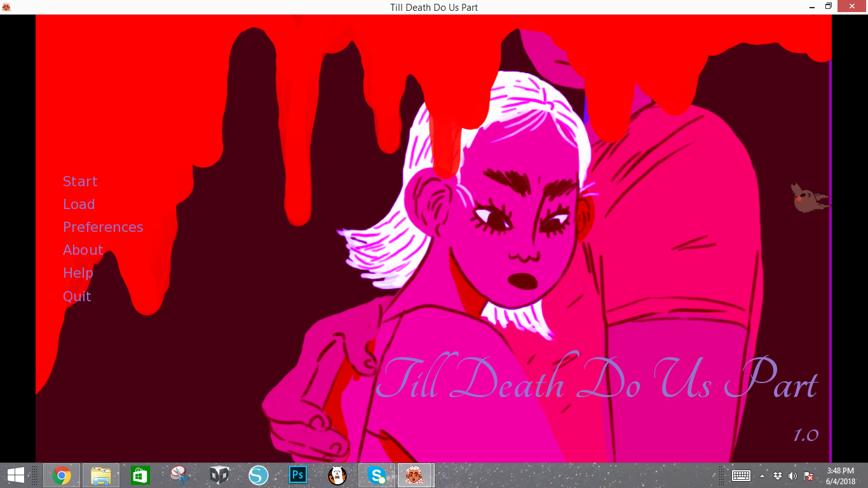Open the gray cube app in taskbar
This screenshot has width=868, height=488.
point(219,475)
